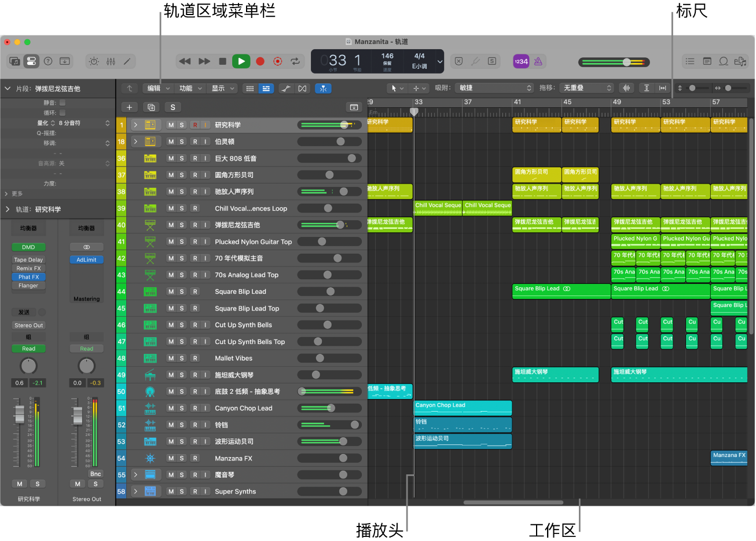This screenshot has width=756, height=541.
Task: Open the LCD display mode dropdown arrow
Action: point(439,61)
